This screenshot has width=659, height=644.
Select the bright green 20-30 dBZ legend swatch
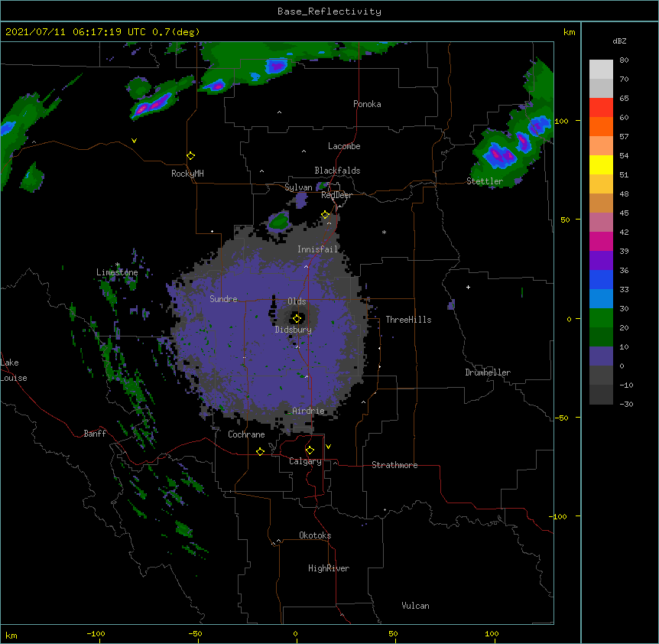pos(601,318)
